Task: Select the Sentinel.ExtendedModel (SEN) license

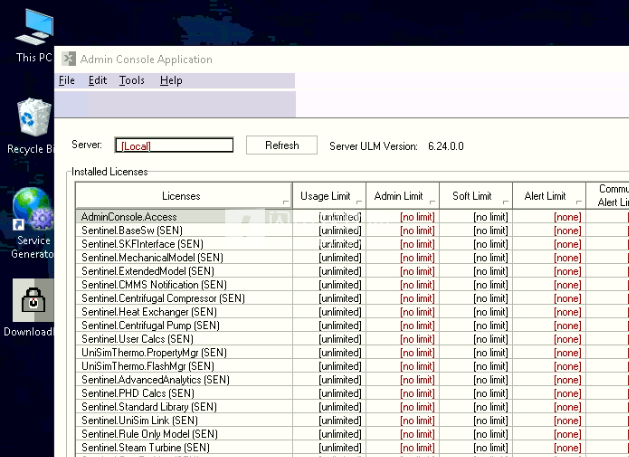Action: click(184, 271)
